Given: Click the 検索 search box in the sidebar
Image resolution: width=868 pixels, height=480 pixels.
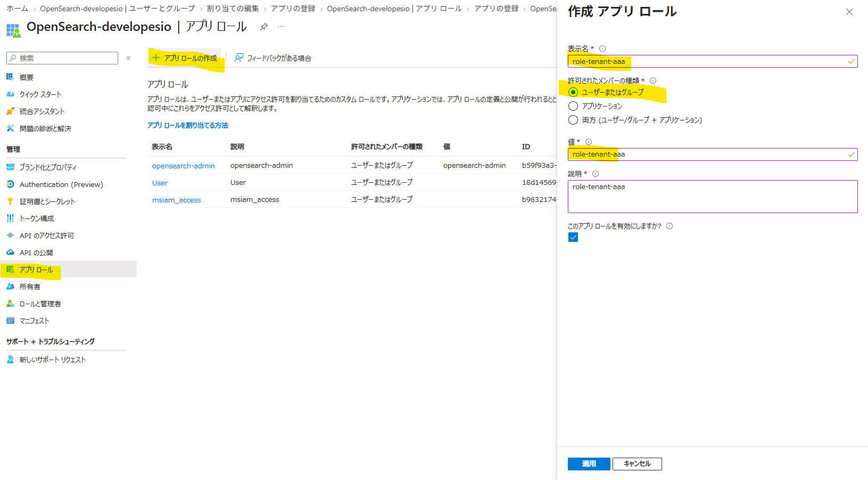Looking at the screenshot, I should pos(62,58).
